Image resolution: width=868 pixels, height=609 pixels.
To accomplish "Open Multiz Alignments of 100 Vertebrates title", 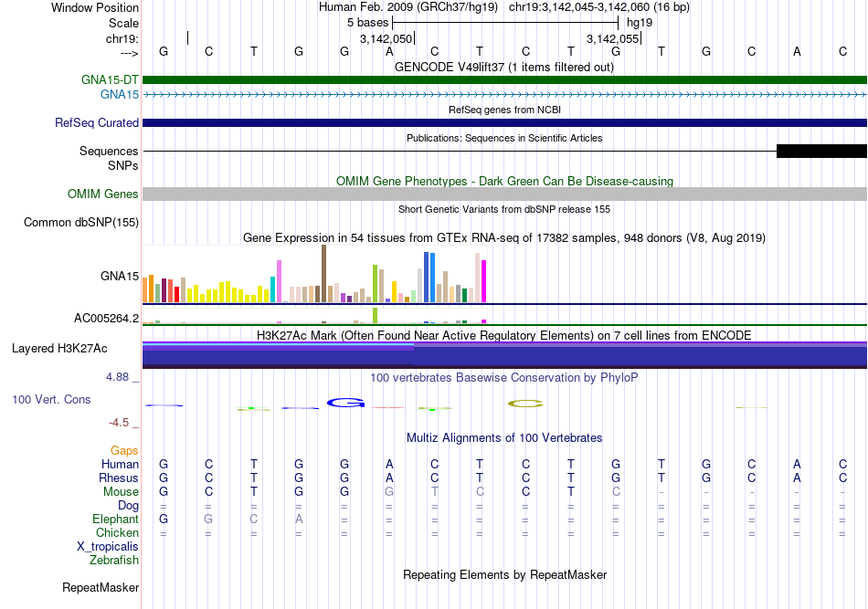I will pyautogui.click(x=504, y=438).
